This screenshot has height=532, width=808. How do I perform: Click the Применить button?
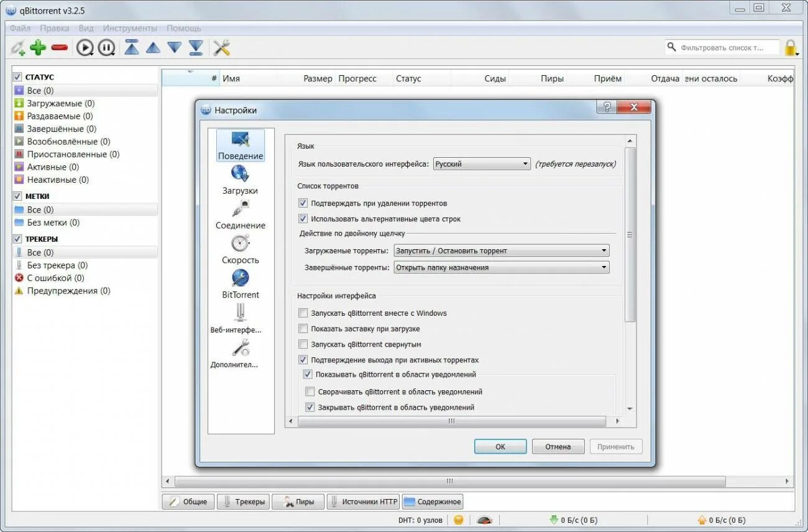click(616, 446)
